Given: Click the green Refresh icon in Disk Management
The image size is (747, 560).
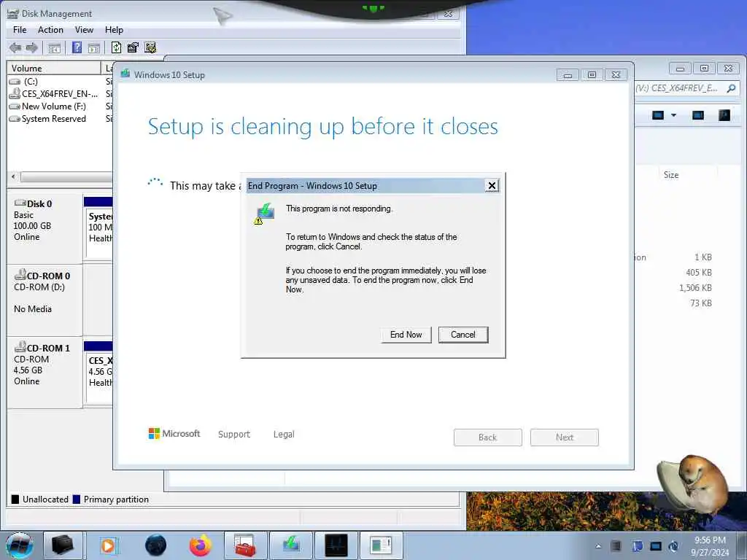Looking at the screenshot, I should [116, 47].
